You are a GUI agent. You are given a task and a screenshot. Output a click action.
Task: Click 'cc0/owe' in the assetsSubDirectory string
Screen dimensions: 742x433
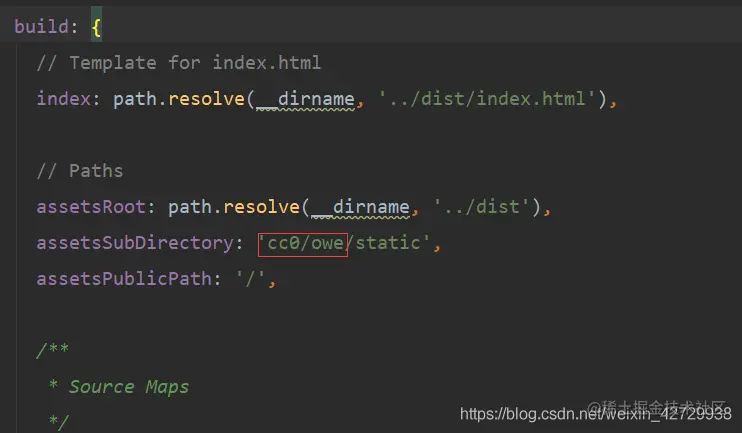click(305, 243)
